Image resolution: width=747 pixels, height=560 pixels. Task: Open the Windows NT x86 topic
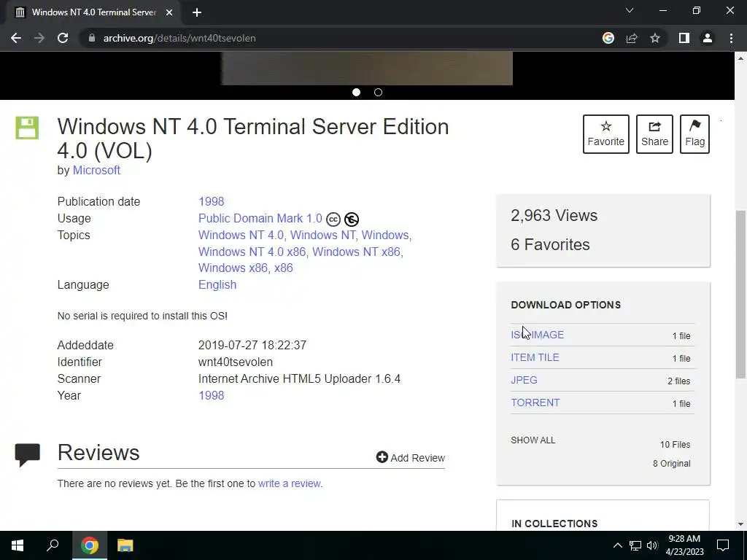coord(356,252)
